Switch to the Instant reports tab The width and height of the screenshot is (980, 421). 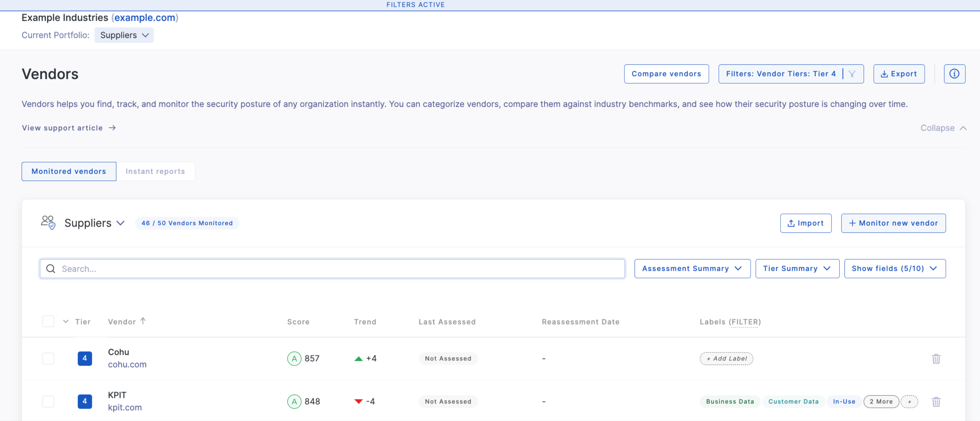[155, 172]
